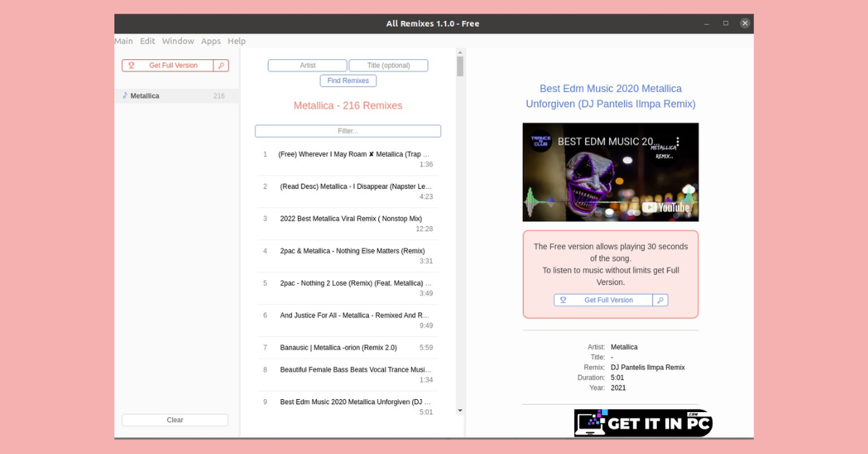This screenshot has width=868, height=454.
Task: Click the remix list scrollbar down arrow
Action: [460, 411]
